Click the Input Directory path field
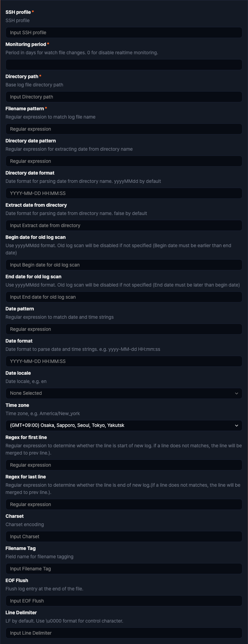 [x=124, y=97]
